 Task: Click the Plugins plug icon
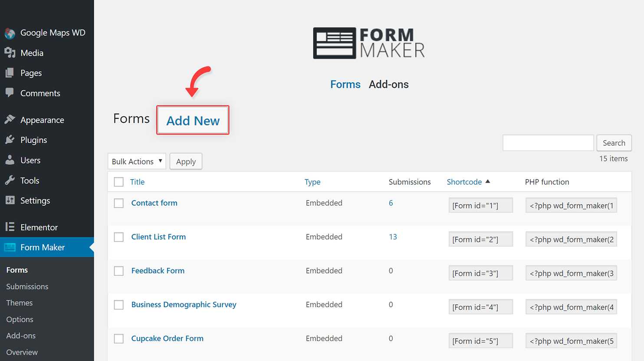[10, 140]
